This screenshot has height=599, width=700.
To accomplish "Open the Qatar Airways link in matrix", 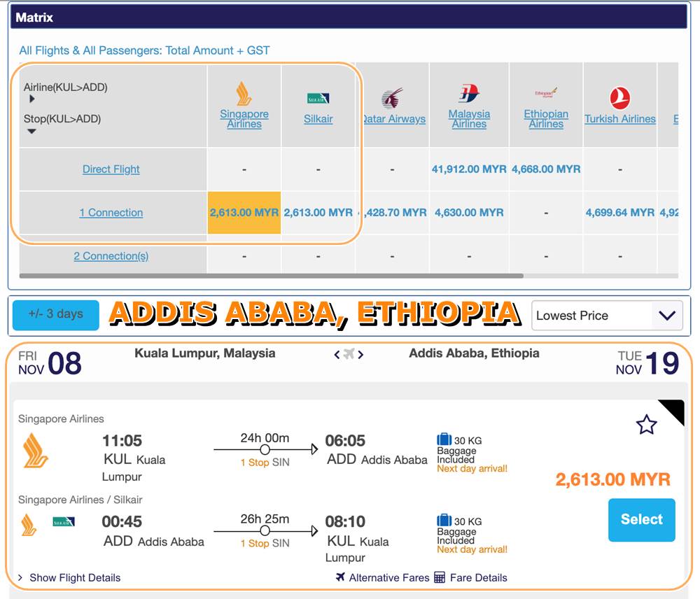I will pyautogui.click(x=393, y=119).
